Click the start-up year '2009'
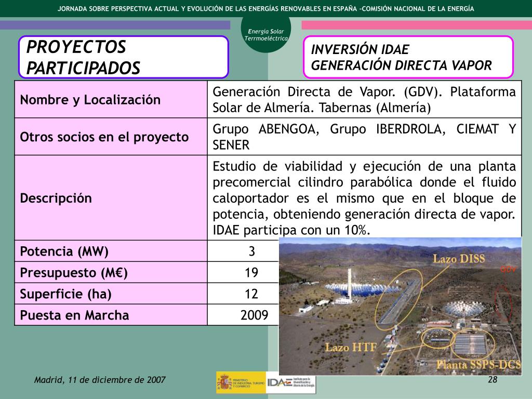 [x=254, y=315]
